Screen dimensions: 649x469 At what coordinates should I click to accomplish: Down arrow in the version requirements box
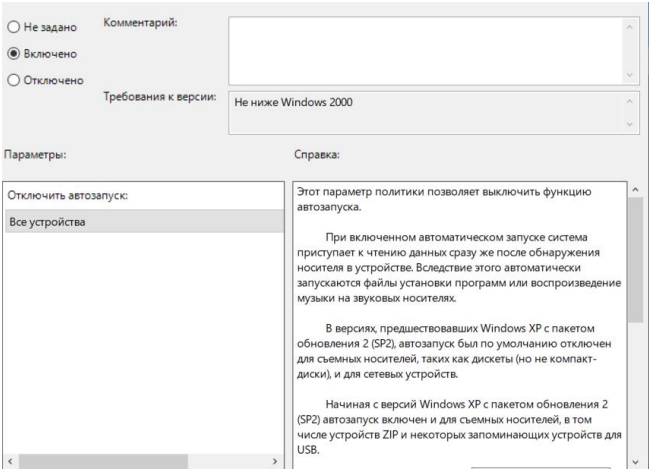click(x=630, y=124)
